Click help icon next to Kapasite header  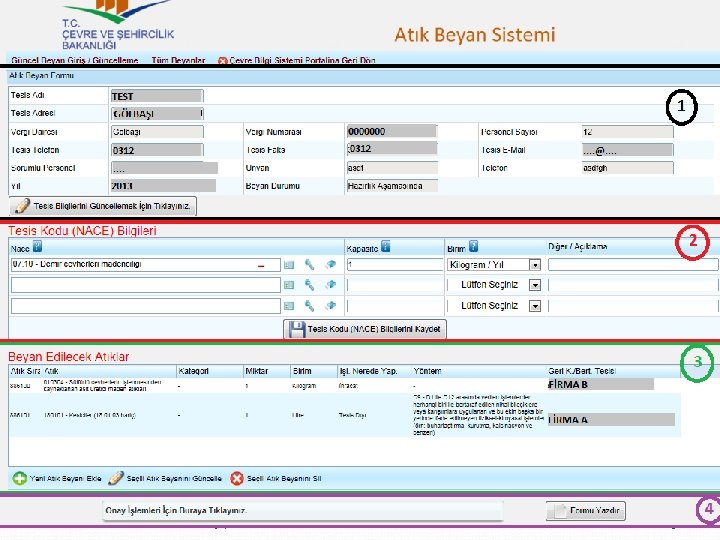(x=386, y=247)
